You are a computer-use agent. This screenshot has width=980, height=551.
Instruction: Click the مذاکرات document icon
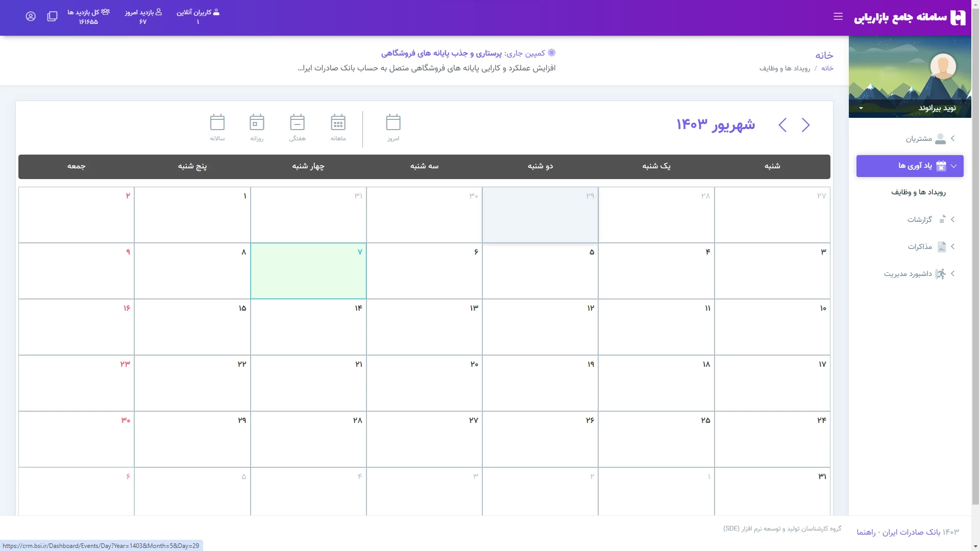click(x=942, y=247)
